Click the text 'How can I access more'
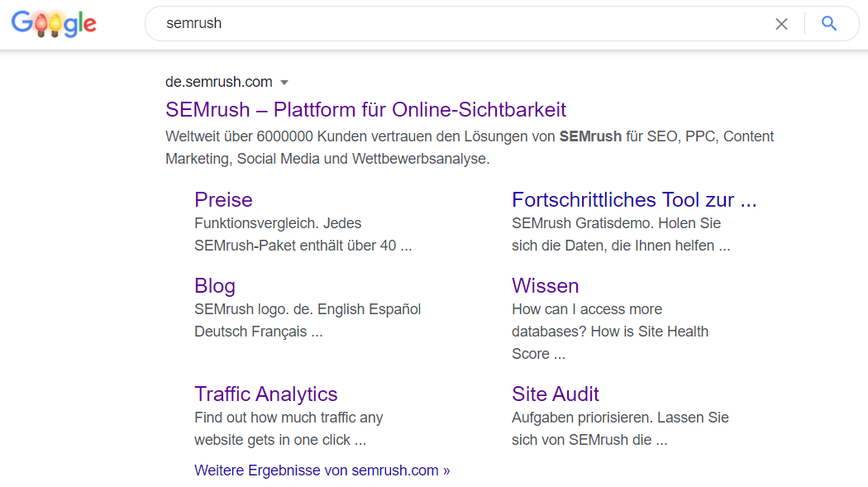The height and width of the screenshot is (487, 868). click(587, 308)
